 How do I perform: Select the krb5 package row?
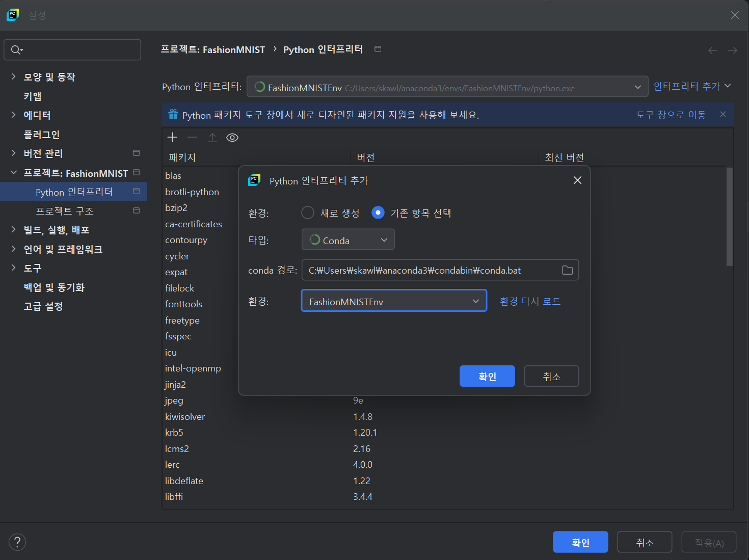(x=444, y=432)
